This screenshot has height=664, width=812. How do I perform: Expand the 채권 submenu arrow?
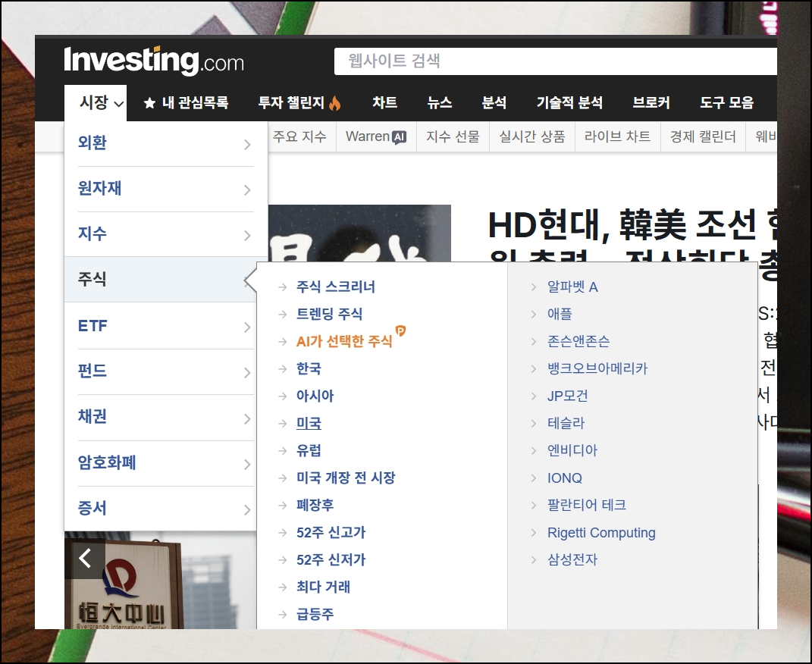[x=247, y=418]
